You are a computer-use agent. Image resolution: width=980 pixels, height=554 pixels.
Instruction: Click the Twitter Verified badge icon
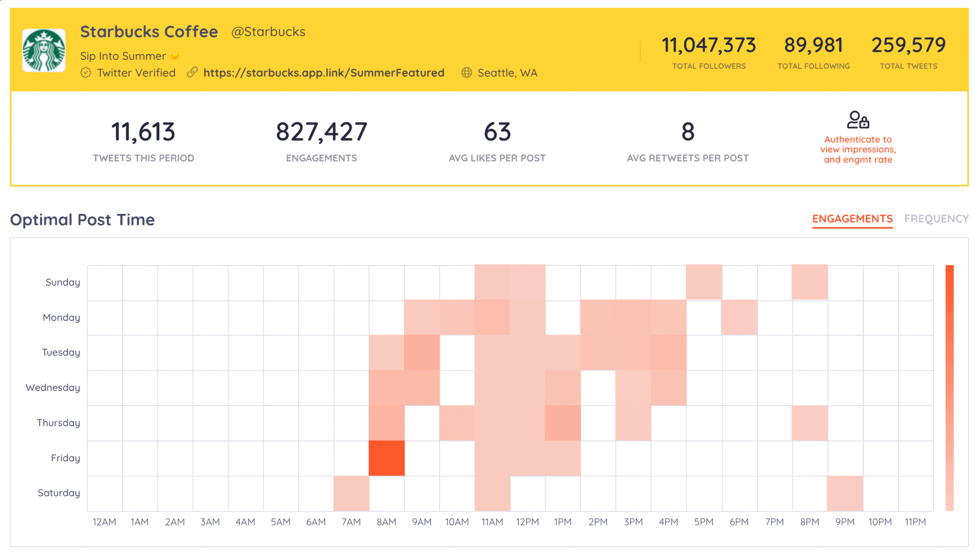pyautogui.click(x=86, y=73)
